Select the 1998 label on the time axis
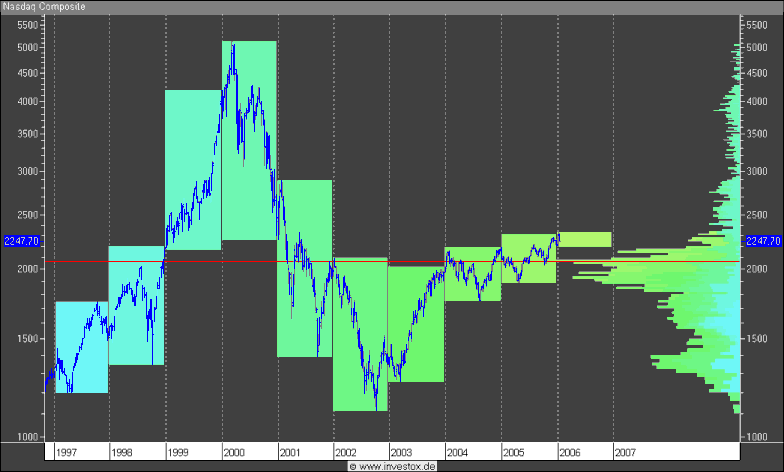This screenshot has height=472, width=784. 121,453
